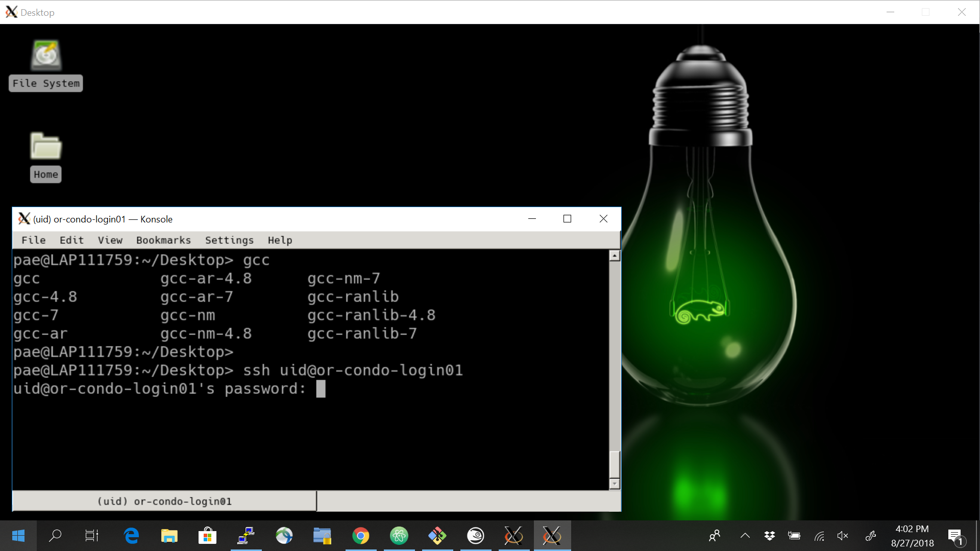Click 'gcc-nm-4.8' in terminal output
Viewport: 980px width, 551px height.
(206, 334)
